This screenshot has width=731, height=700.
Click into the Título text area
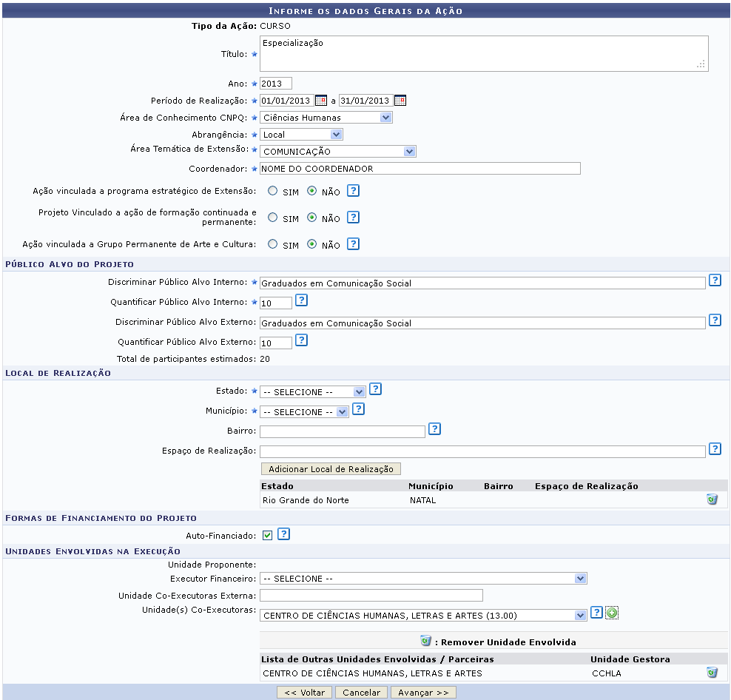pyautogui.click(x=484, y=53)
